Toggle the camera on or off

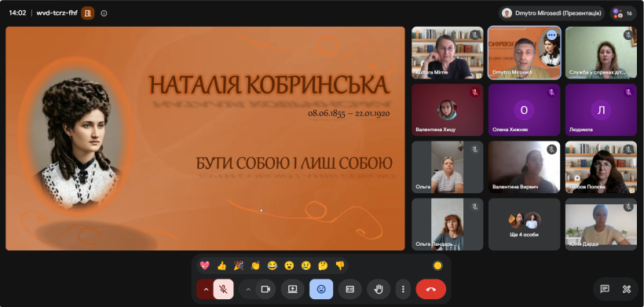pos(265,289)
